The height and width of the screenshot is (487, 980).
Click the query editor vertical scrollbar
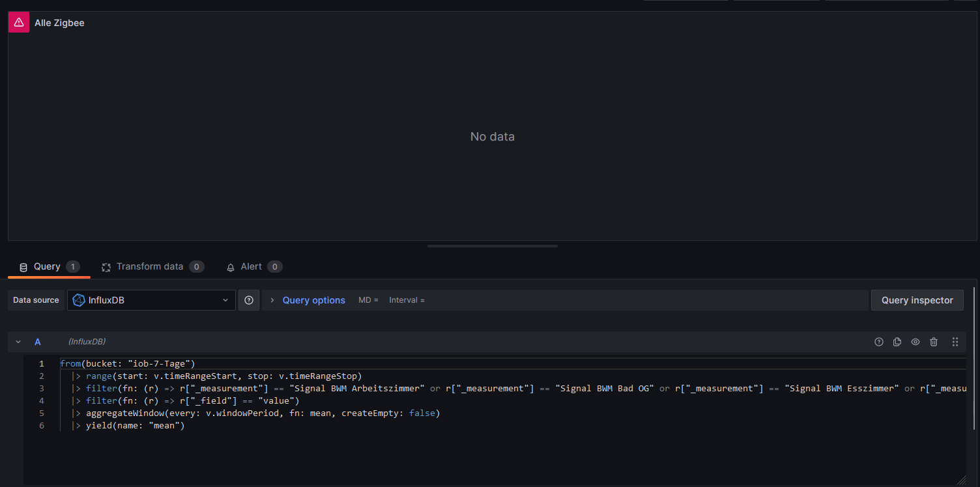click(974, 358)
